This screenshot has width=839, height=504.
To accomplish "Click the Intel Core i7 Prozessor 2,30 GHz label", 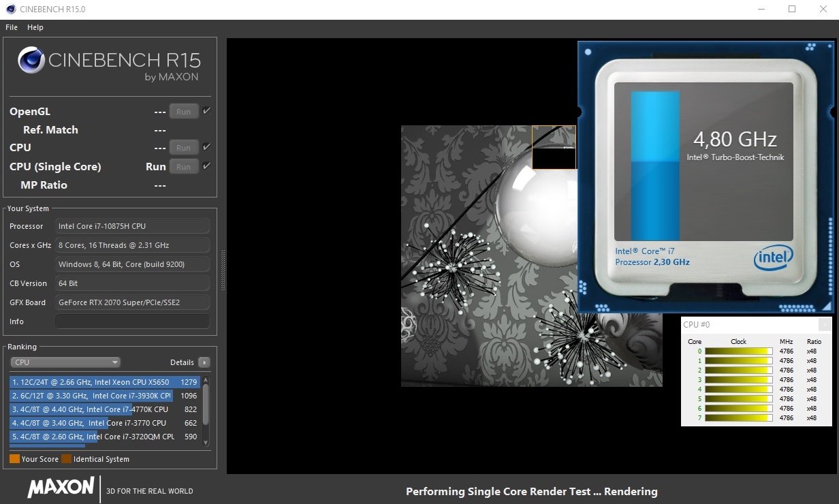I will coord(652,257).
